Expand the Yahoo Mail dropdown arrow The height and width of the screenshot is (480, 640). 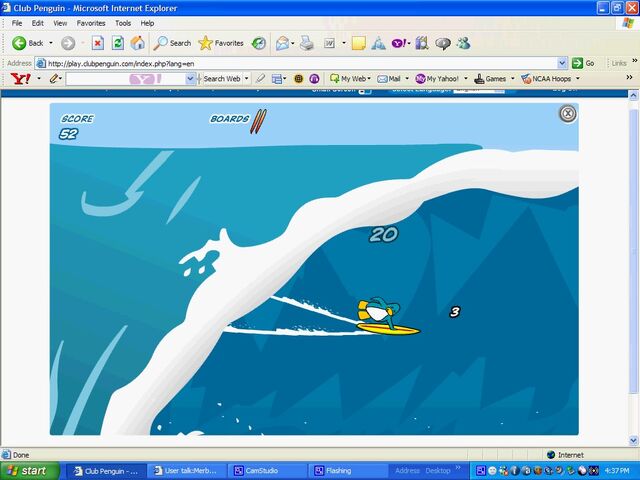407,78
